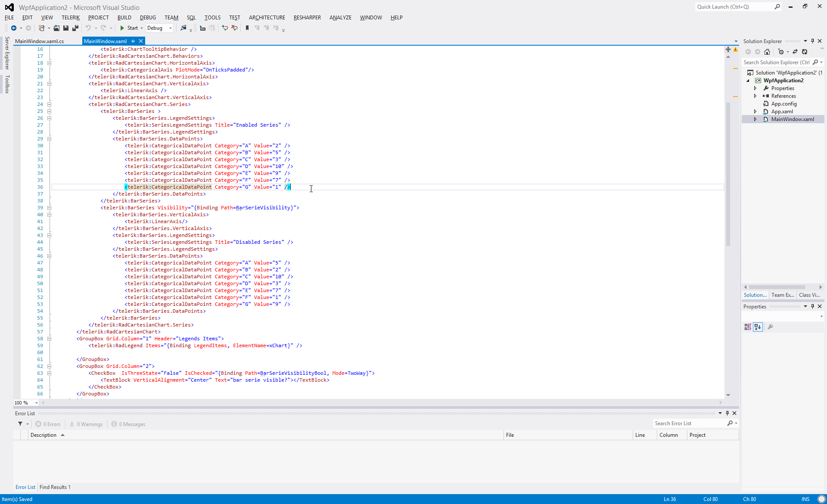Open the Server Explorer side tab
This screenshot has height=504, width=827.
pos(7,53)
